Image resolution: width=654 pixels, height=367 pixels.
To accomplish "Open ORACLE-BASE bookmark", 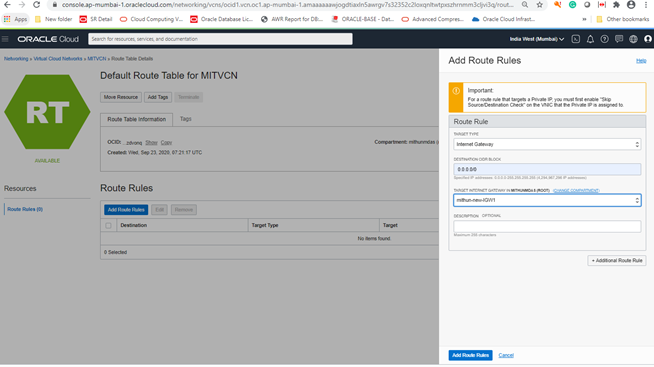I will 363,19.
